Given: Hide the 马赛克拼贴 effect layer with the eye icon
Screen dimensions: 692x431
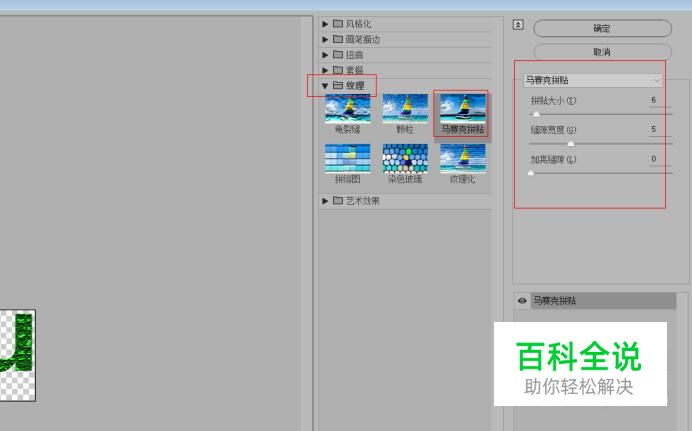Looking at the screenshot, I should coord(522,301).
